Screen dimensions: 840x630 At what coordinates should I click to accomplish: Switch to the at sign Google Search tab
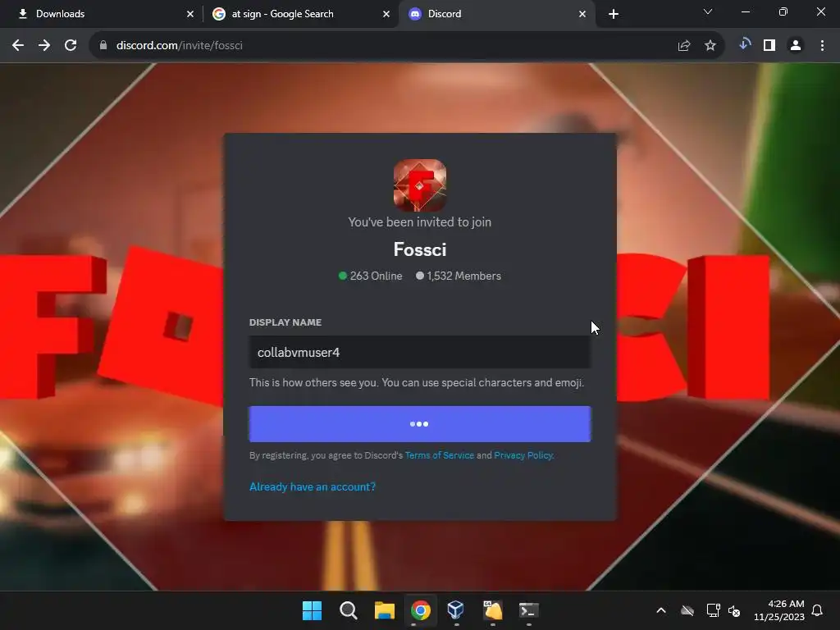click(x=300, y=14)
